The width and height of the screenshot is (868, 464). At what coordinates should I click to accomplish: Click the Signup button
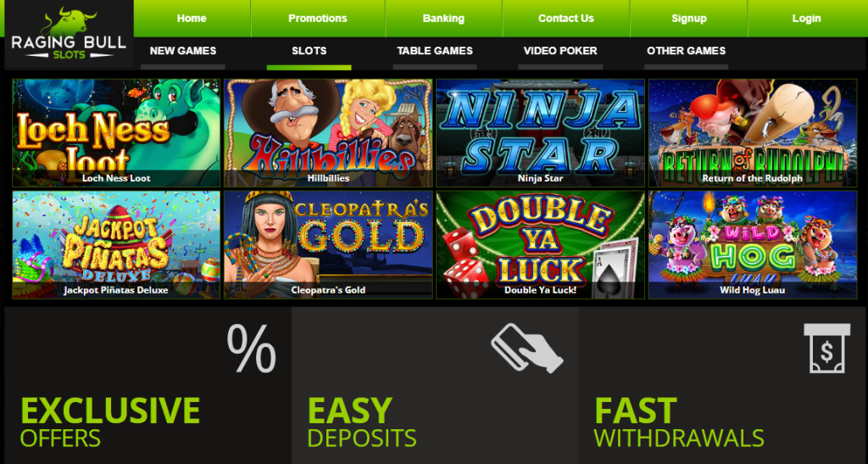point(688,19)
